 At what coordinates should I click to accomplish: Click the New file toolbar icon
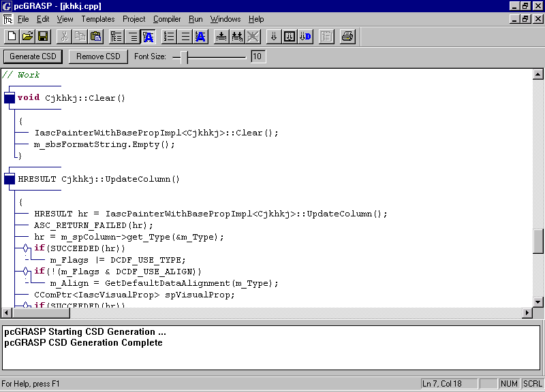pyautogui.click(x=12, y=37)
